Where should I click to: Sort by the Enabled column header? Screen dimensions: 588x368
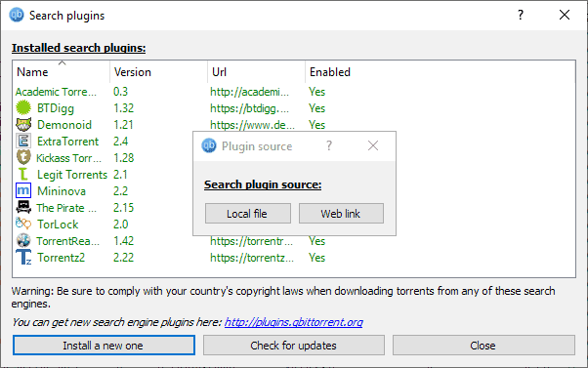click(330, 72)
